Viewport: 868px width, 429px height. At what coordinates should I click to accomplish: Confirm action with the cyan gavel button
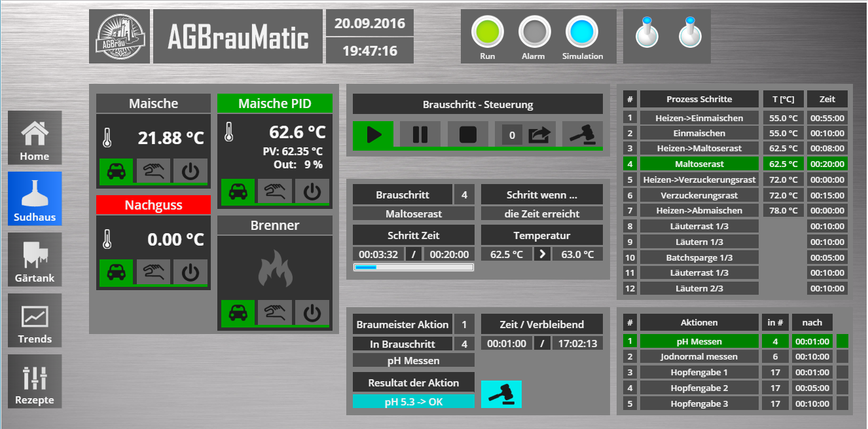click(501, 394)
